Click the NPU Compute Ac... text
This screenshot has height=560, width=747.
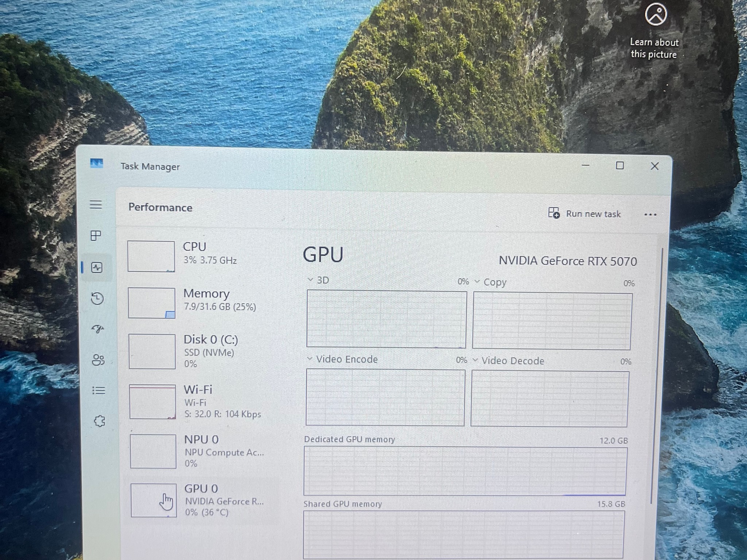[224, 452]
